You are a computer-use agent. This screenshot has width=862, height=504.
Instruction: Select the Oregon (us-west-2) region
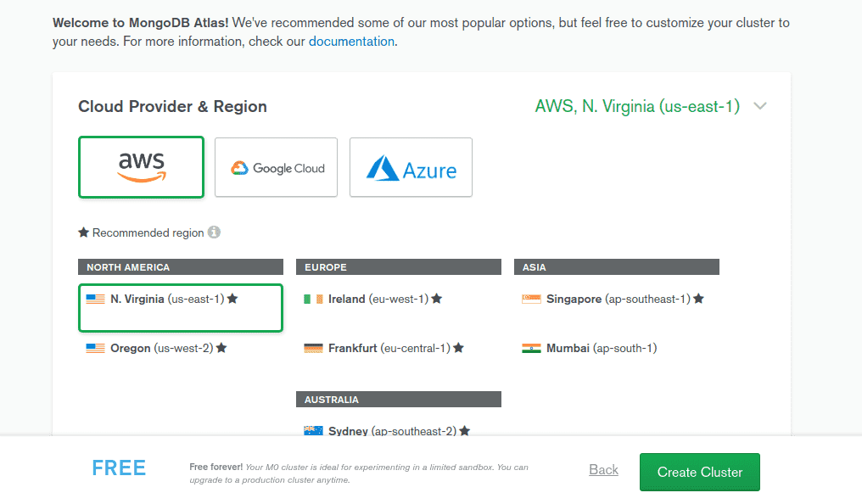coord(181,348)
